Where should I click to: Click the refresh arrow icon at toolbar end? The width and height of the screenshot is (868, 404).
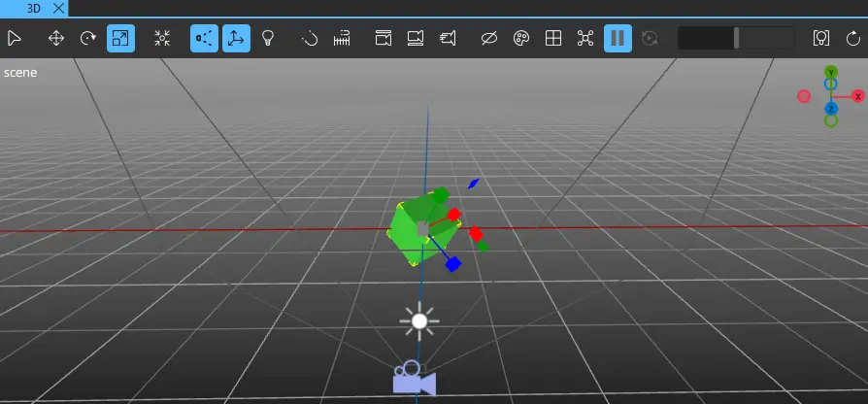852,39
